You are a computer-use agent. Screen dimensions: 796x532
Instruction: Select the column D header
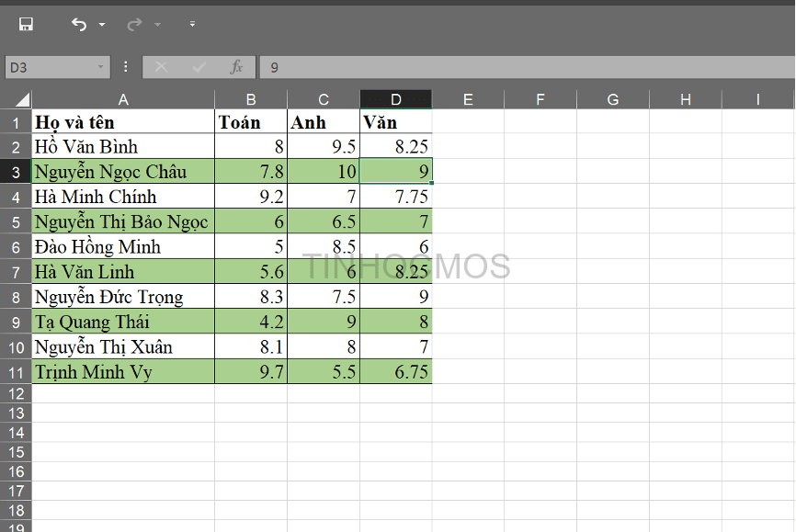click(396, 99)
